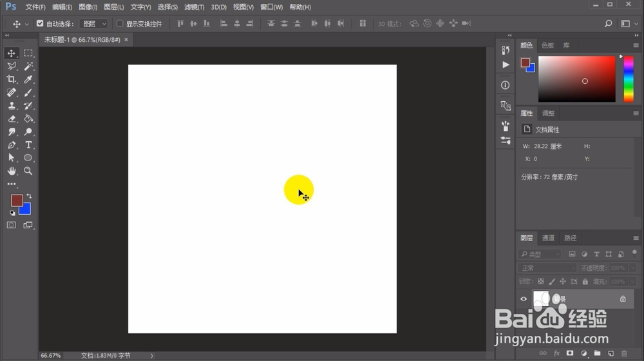Viewport: 644px width, 361px height.
Task: Reset default foreground and background colors
Action: [x=12, y=213]
